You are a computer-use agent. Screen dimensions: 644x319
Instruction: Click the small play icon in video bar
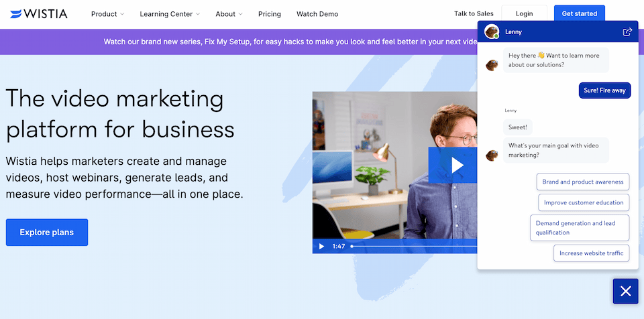321,247
